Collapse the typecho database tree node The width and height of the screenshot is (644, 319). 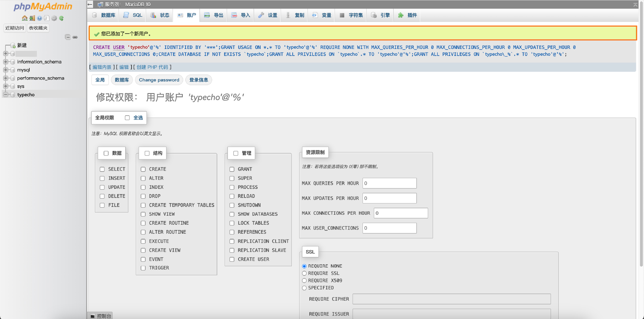(5, 95)
